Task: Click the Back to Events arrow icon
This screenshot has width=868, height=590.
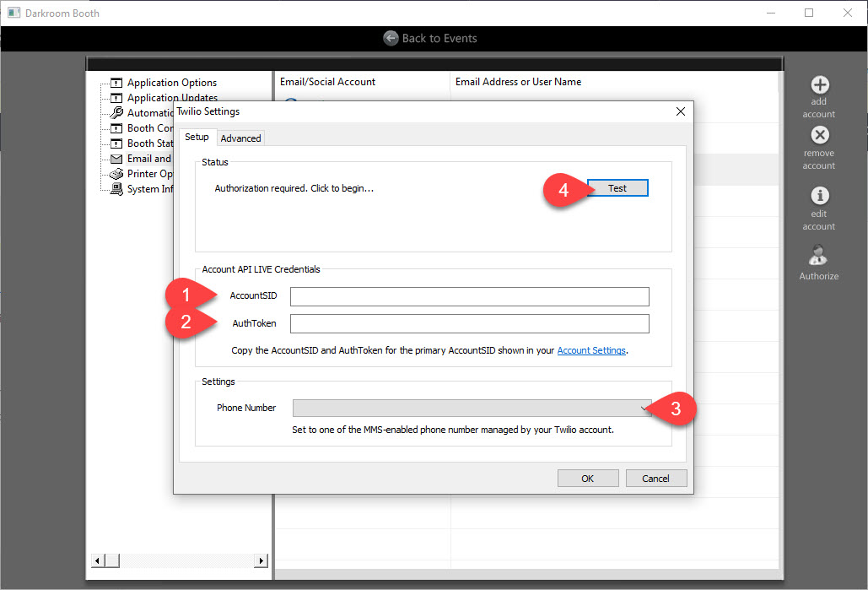Action: 391,38
